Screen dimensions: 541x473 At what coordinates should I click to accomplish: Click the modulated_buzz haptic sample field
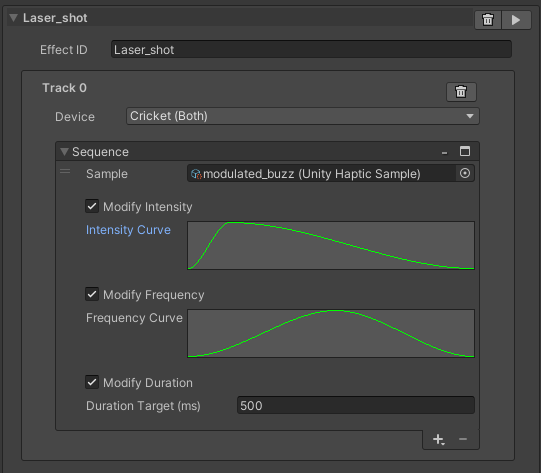(322, 174)
